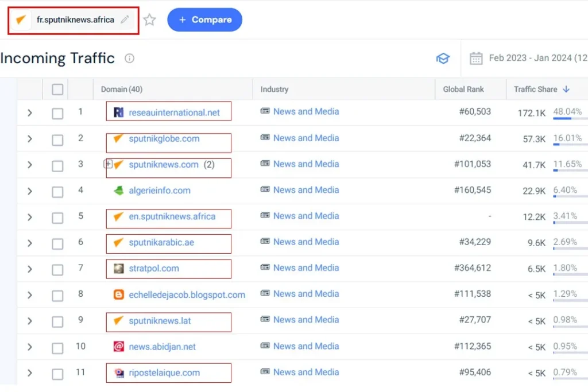The width and height of the screenshot is (588, 392).
Task: Click sputniknews.lat favicon
Action: (x=118, y=320)
